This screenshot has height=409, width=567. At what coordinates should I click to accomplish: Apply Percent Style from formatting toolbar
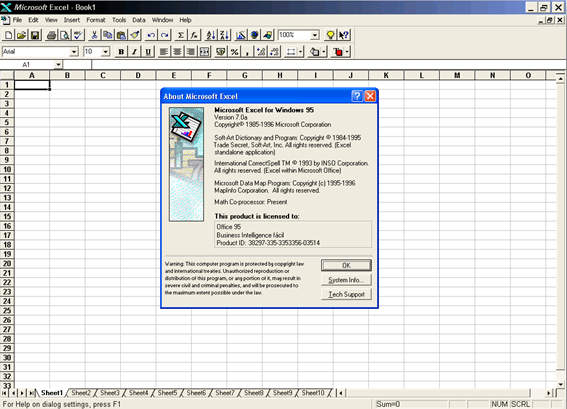point(234,52)
